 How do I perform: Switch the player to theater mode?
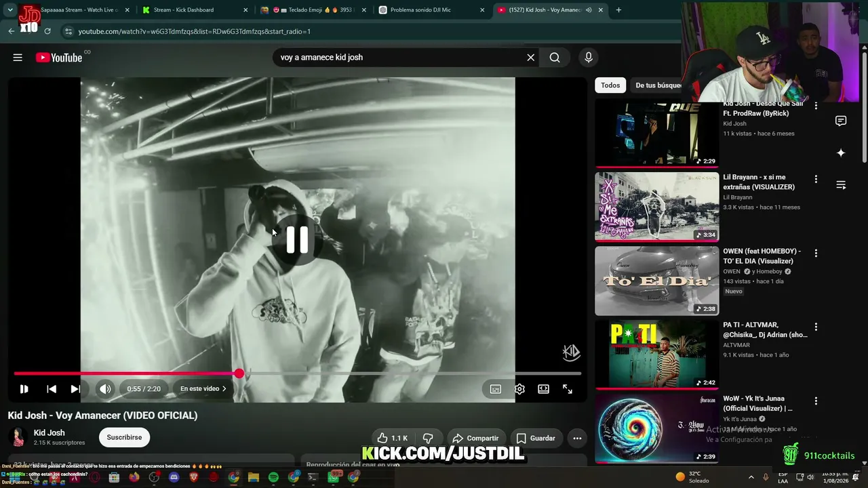[543, 389]
